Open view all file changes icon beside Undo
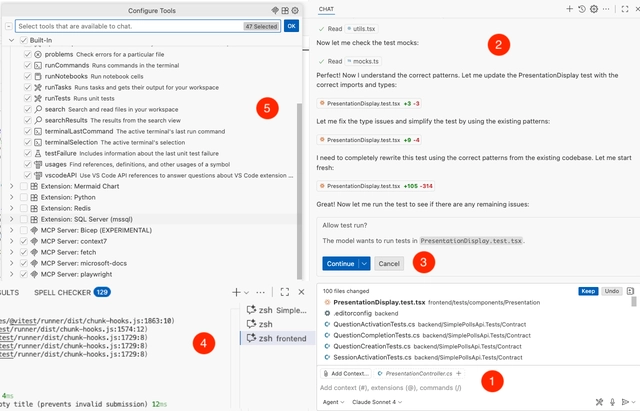 (x=630, y=291)
